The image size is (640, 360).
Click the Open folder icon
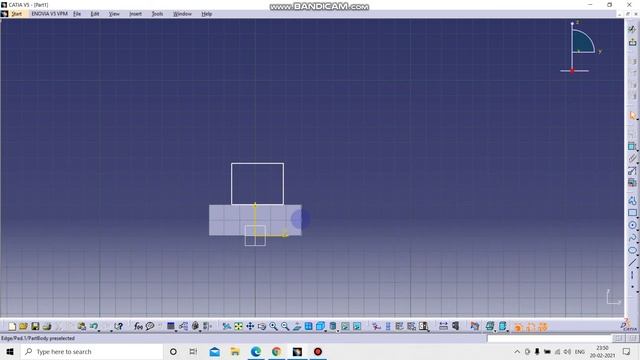pyautogui.click(x=23, y=326)
